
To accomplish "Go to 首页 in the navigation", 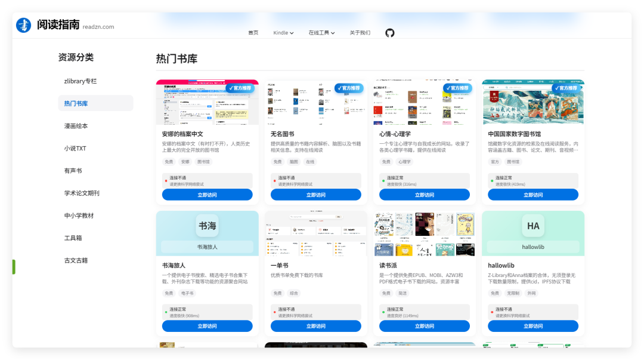I will pos(253,33).
